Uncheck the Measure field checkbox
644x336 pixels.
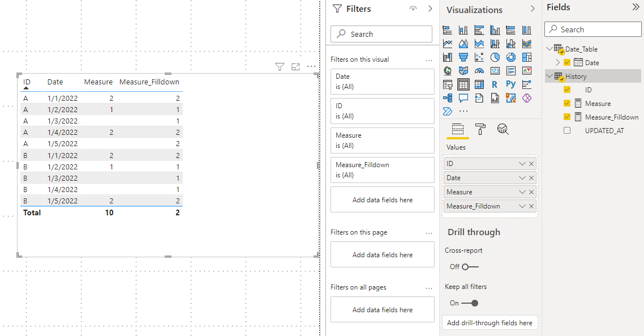tap(567, 103)
